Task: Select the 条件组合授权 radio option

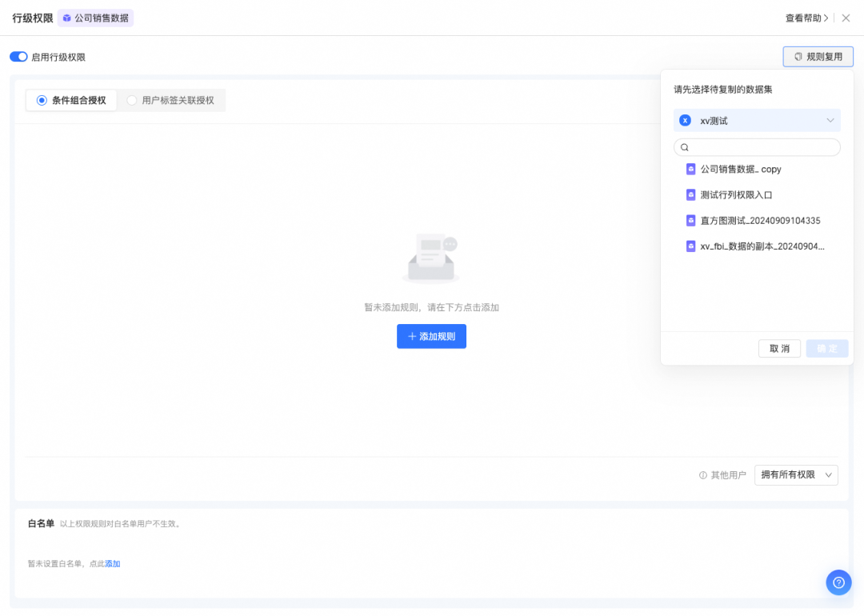Action: pos(42,101)
